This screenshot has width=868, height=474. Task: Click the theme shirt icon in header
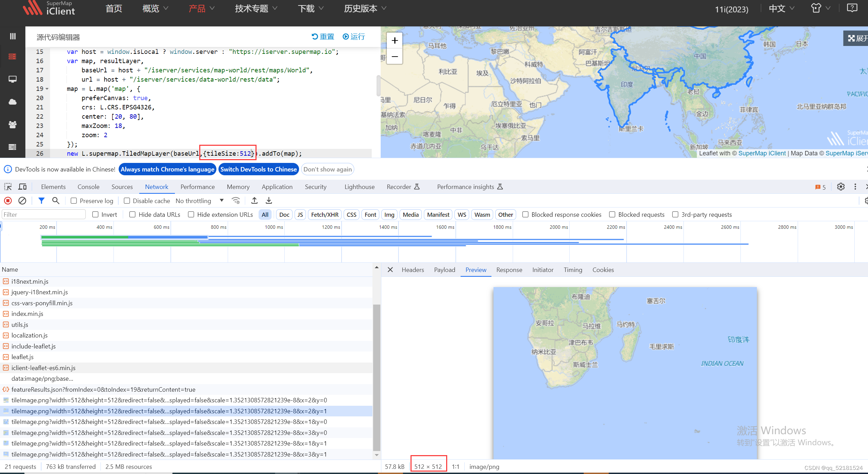[816, 8]
